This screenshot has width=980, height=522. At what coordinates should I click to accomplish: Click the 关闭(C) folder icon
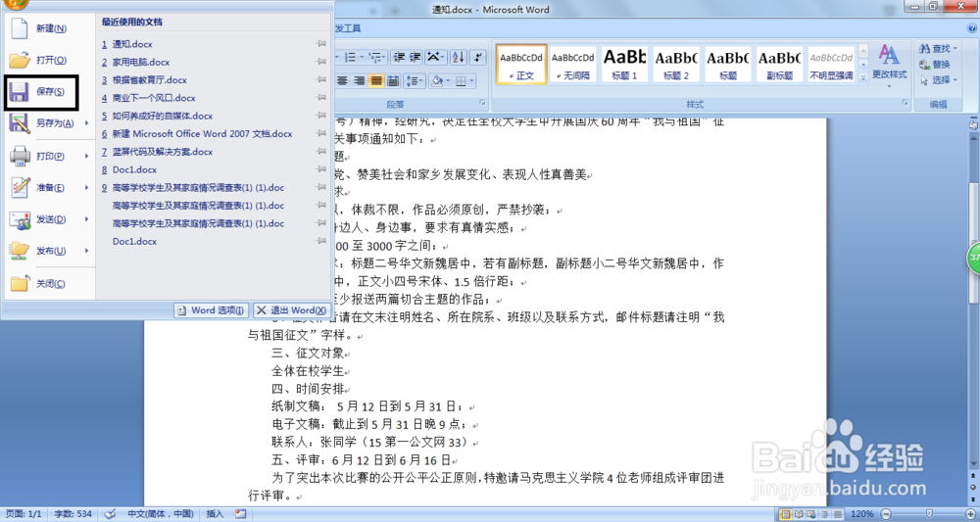click(x=20, y=283)
